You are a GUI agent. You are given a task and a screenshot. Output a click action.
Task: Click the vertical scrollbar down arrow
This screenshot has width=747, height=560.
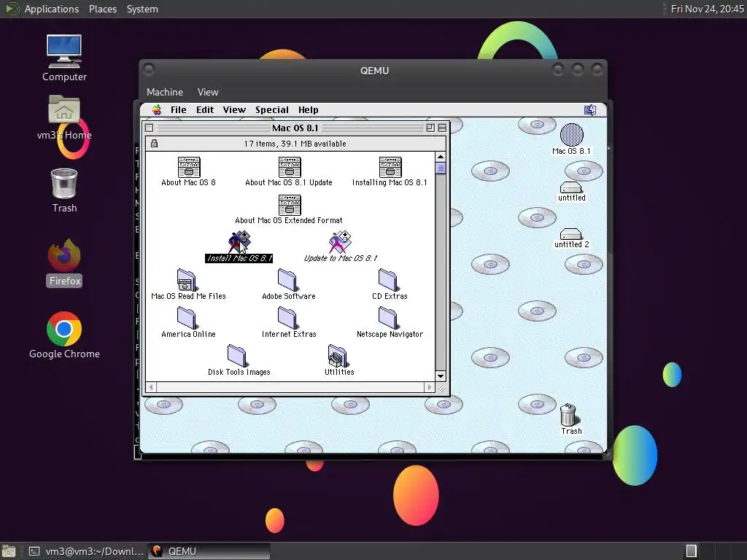click(x=441, y=376)
